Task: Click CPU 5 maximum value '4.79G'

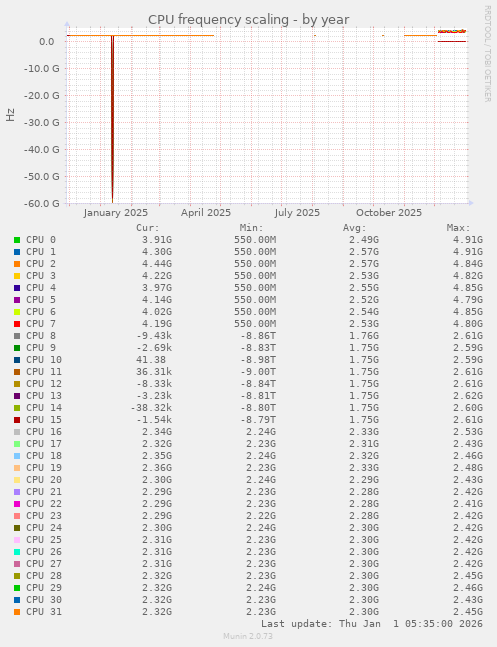Action: click(x=468, y=300)
